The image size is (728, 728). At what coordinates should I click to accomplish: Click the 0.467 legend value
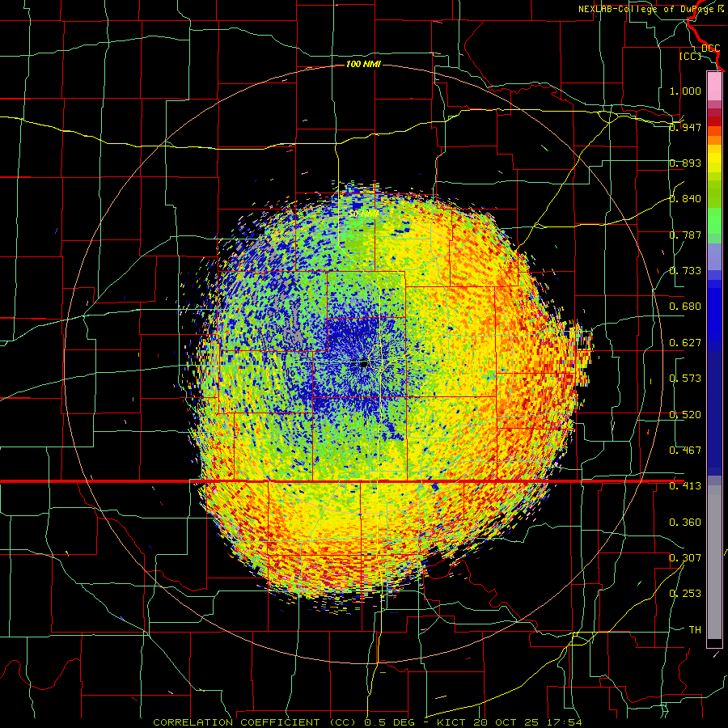tap(685, 451)
